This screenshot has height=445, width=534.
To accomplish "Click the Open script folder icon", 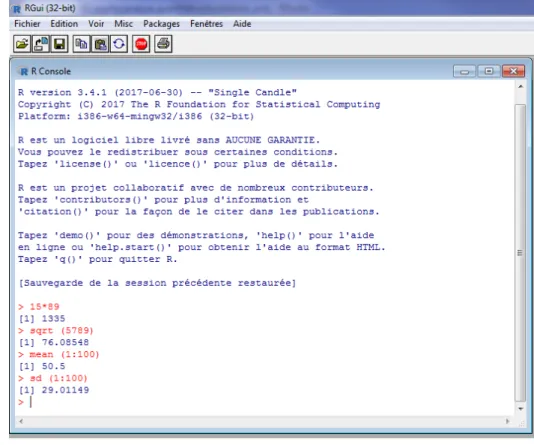I will pyautogui.click(x=22, y=44).
